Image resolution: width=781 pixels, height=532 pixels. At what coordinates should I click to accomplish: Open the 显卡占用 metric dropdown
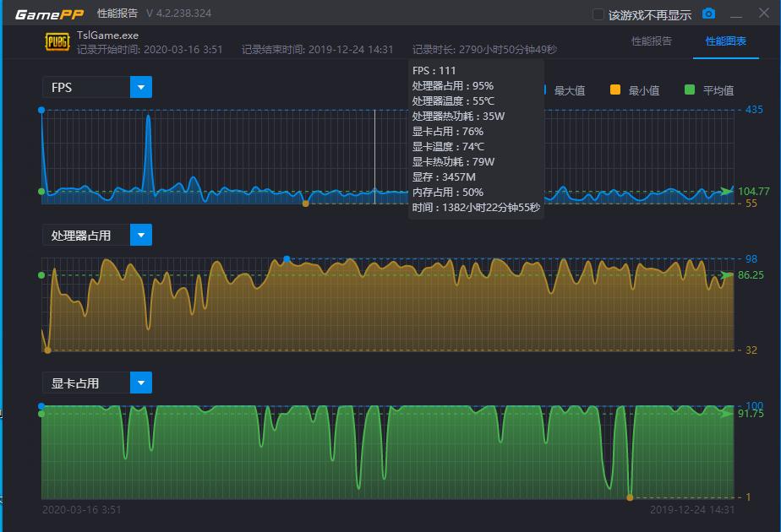coord(142,382)
